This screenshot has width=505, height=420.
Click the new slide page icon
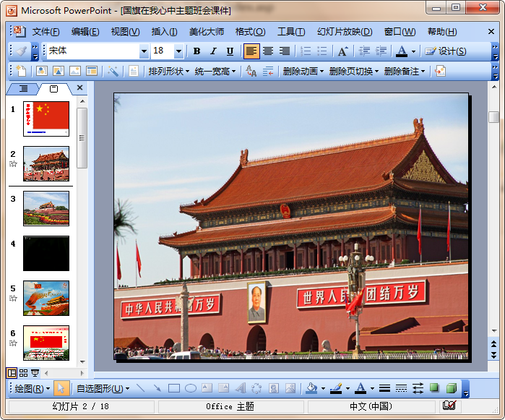coord(21,71)
